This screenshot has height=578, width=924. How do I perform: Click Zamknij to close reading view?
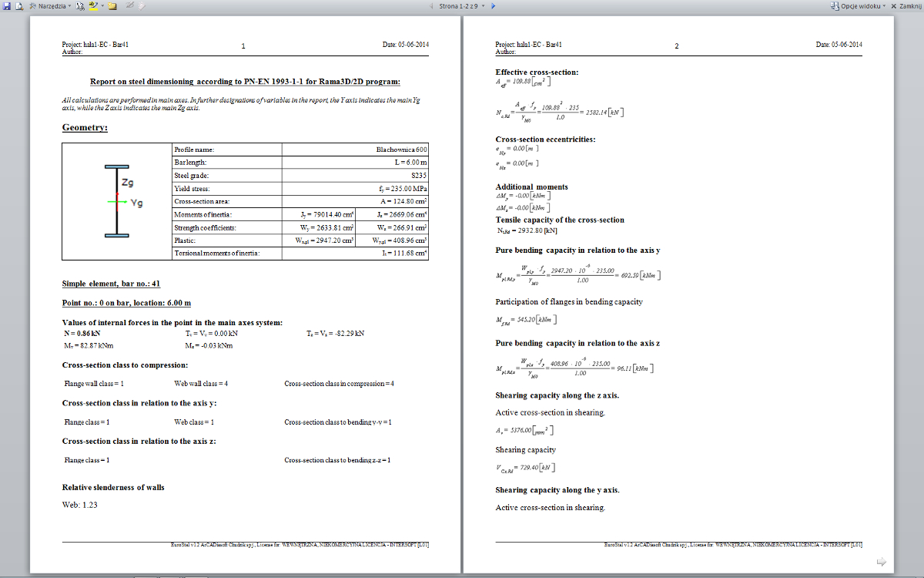[906, 6]
